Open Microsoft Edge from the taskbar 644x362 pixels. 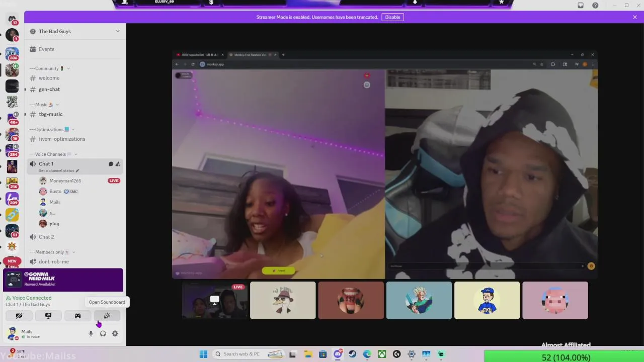(x=367, y=354)
